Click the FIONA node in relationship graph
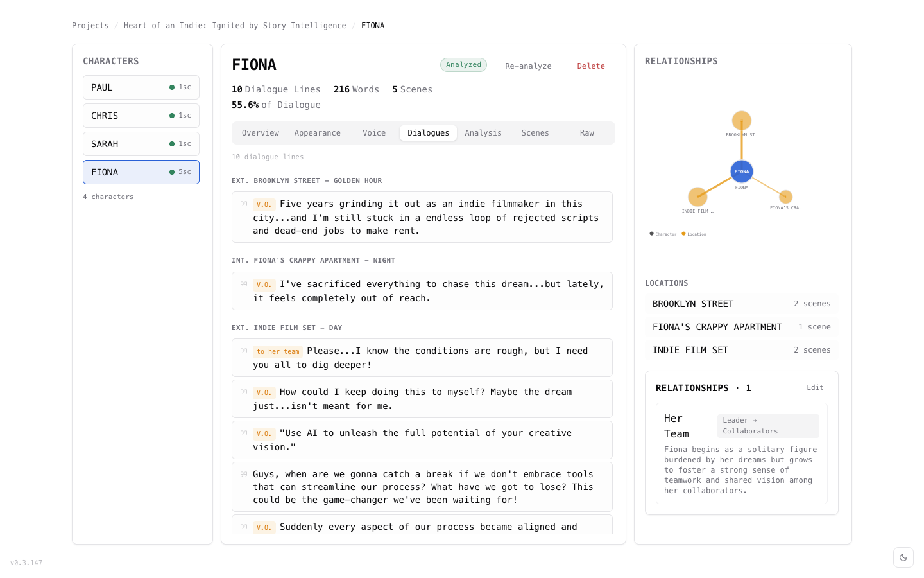924x578 pixels. point(742,171)
